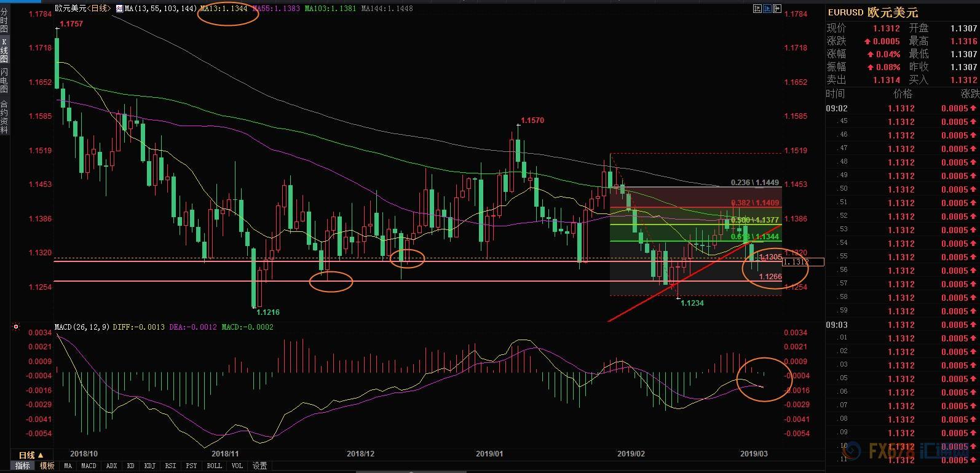Image resolution: width=980 pixels, height=473 pixels.
Task: Switch to 分时图 sidebar tab
Action: [x=4, y=20]
